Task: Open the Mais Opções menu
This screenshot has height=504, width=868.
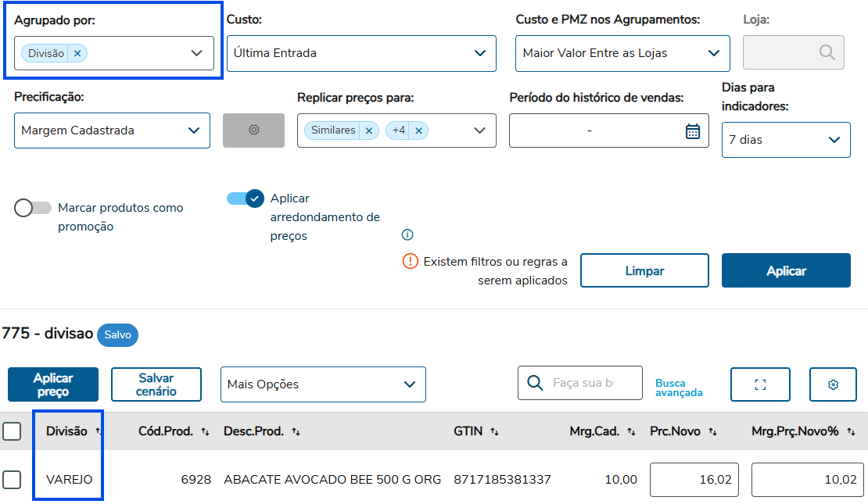Action: [x=322, y=384]
